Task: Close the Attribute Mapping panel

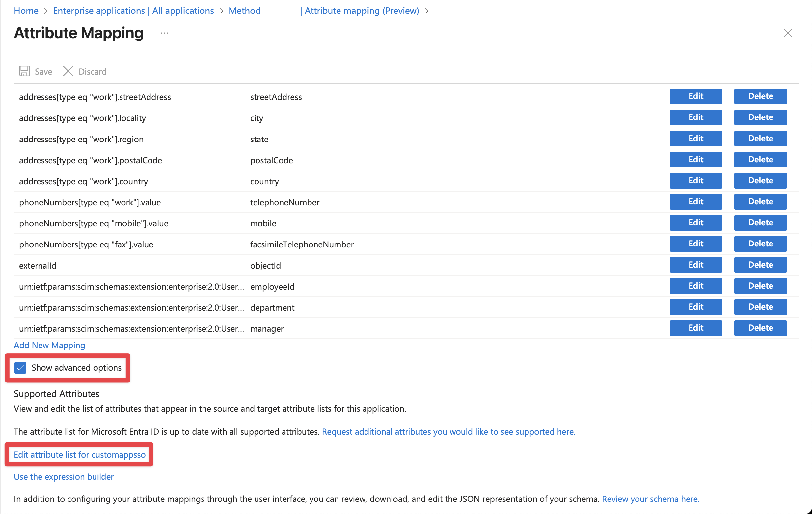Action: tap(788, 33)
